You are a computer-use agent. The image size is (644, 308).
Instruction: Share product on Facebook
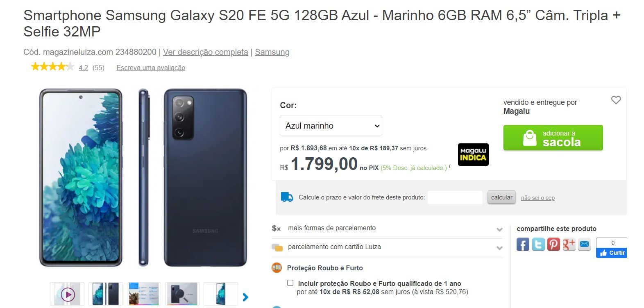[523, 245]
